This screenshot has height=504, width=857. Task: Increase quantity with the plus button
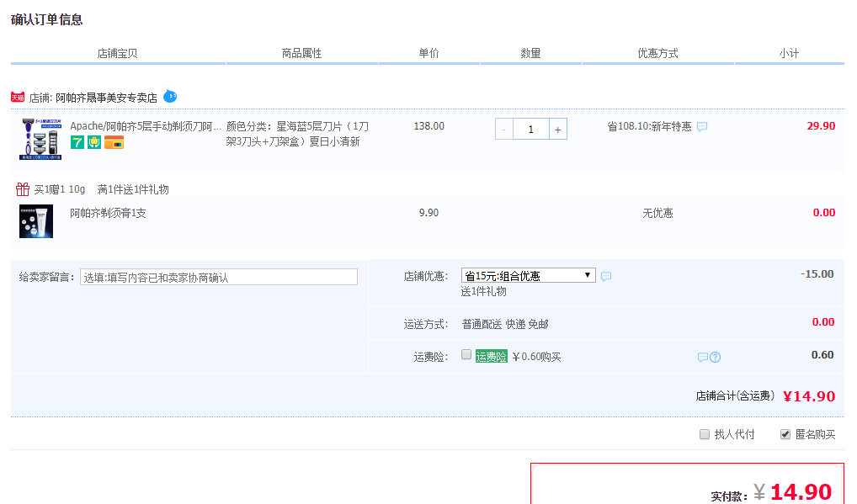pos(558,130)
